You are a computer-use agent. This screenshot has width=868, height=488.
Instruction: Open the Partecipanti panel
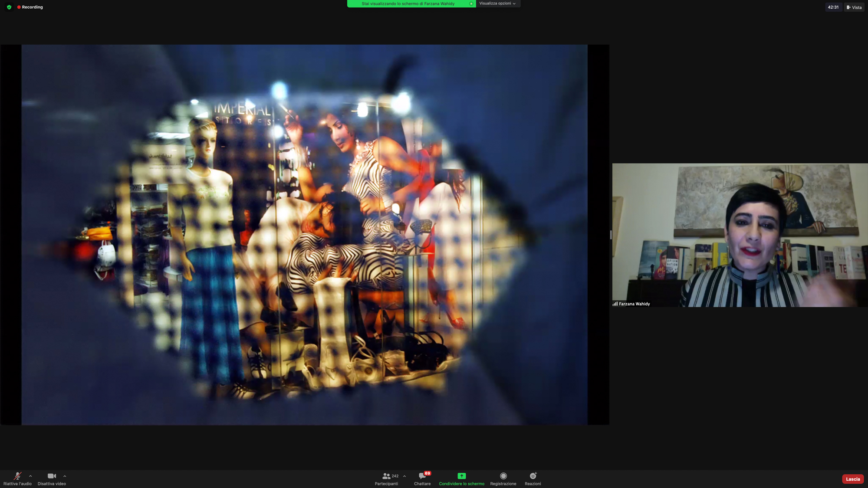(386, 479)
